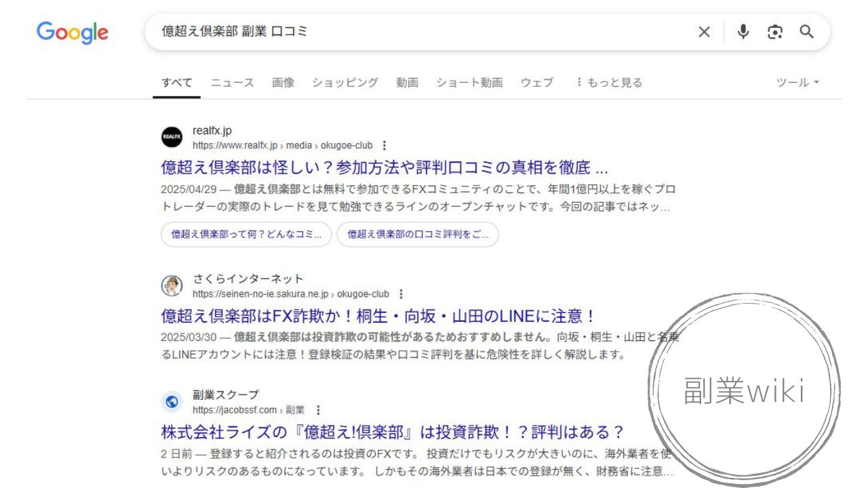Open Google Lens image search icon
This screenshot has width=868, height=488.
[775, 32]
